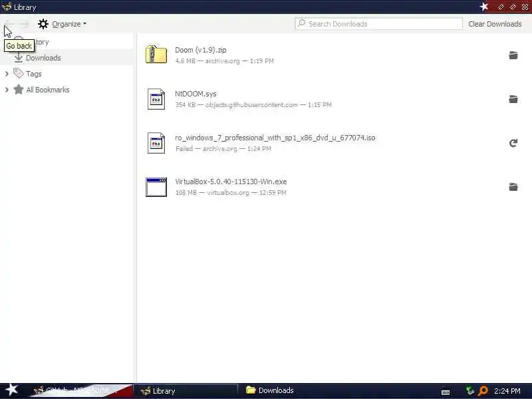
Task: Open containing folder for VirtualBox-5.0.40-115130-Win.exe
Action: pos(513,187)
